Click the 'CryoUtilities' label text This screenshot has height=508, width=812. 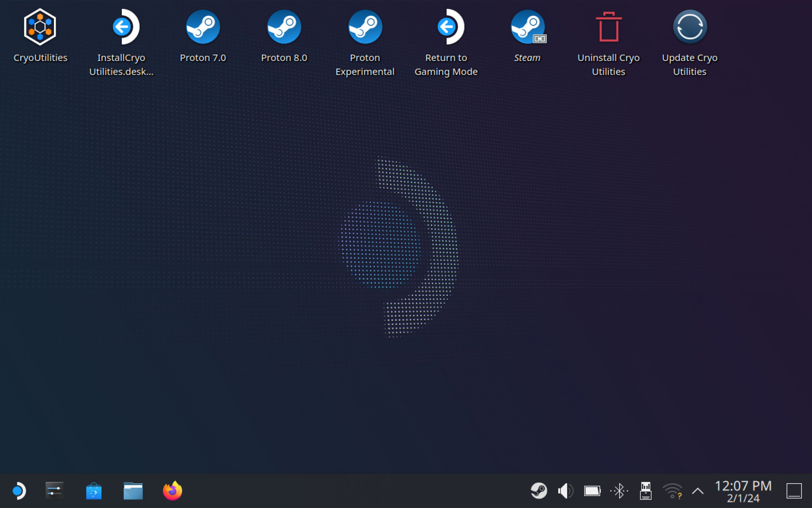tap(41, 58)
